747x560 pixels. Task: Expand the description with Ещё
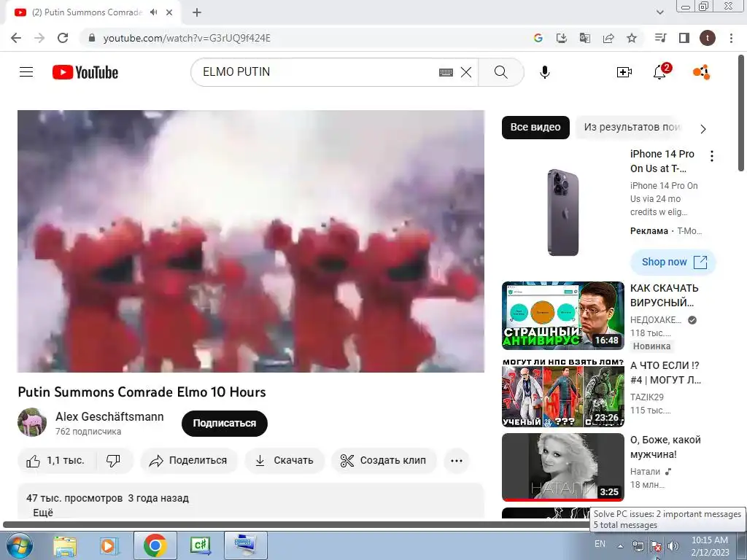[x=43, y=513]
